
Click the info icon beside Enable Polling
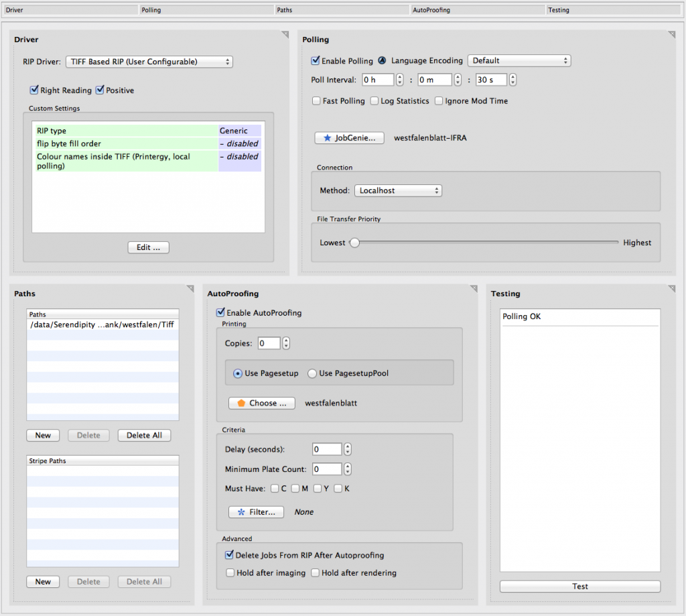point(381,60)
